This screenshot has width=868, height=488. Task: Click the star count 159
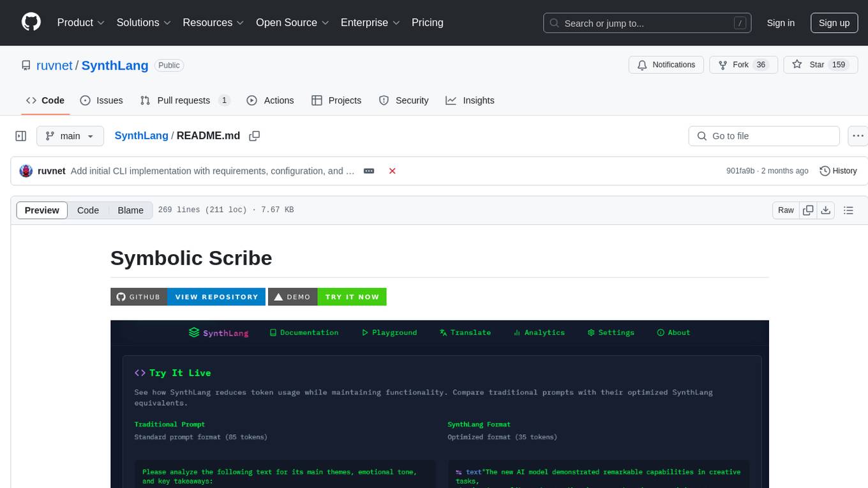pos(839,65)
